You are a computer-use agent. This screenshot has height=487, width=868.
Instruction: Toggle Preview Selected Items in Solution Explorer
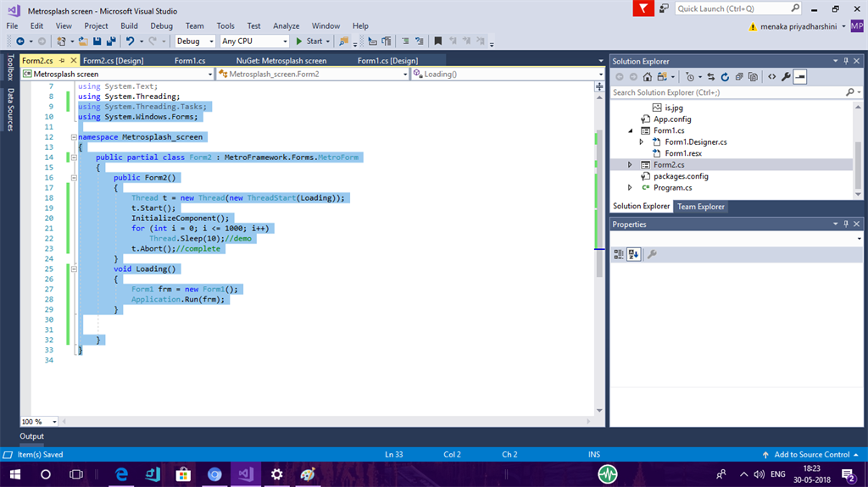[800, 76]
